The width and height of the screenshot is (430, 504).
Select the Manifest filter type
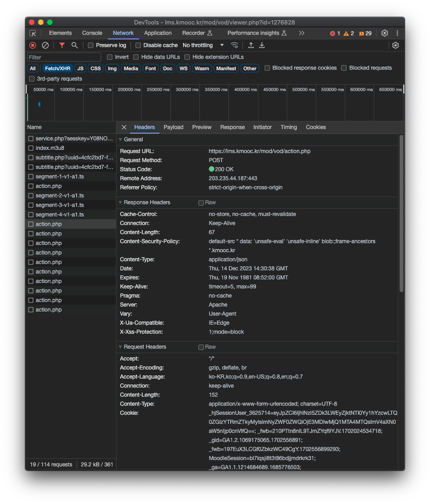pos(226,68)
